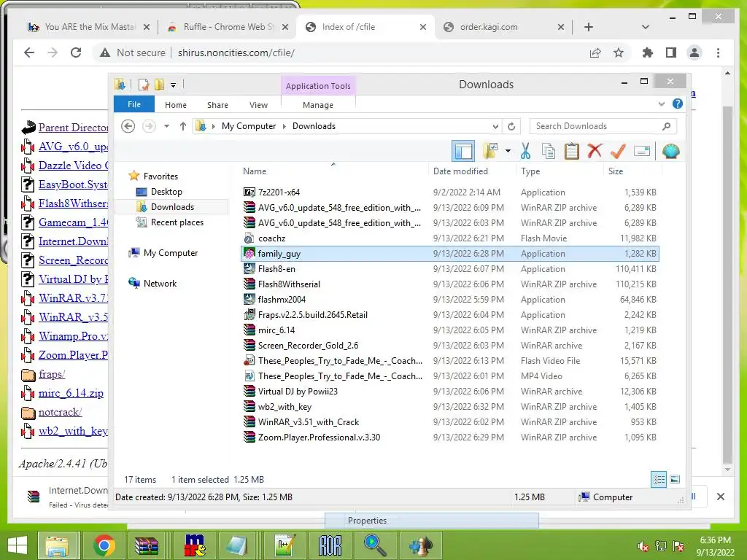The image size is (747, 560).
Task: Click Chrome reload page button
Action: coord(76,52)
